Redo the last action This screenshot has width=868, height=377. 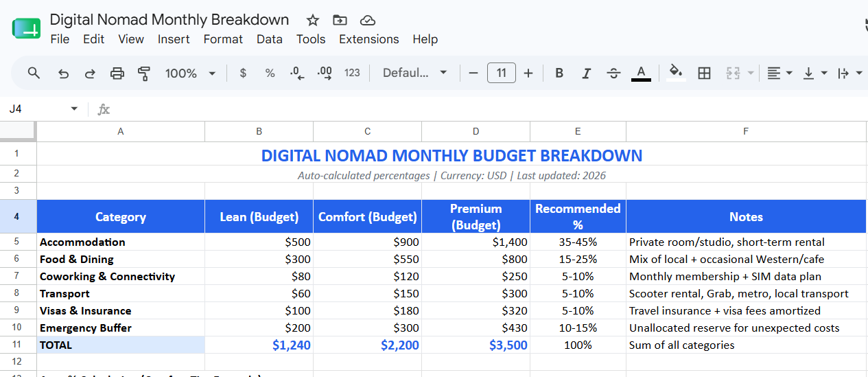pos(90,73)
